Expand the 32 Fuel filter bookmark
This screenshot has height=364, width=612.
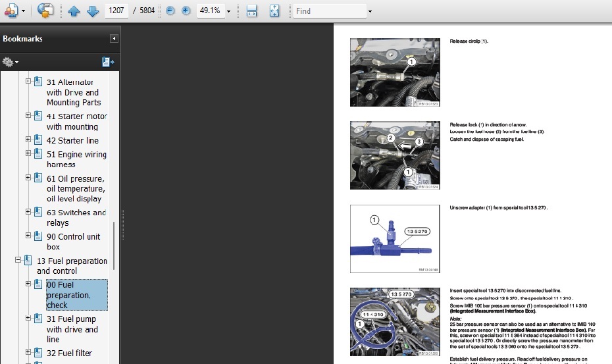28,352
